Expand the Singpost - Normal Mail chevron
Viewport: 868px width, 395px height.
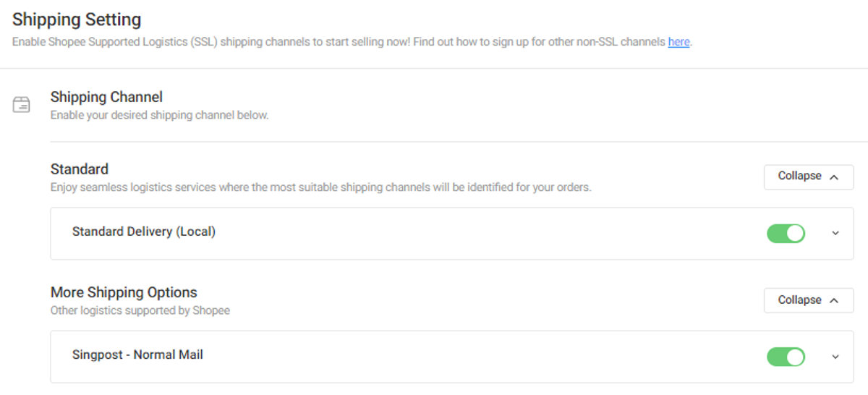coord(835,357)
